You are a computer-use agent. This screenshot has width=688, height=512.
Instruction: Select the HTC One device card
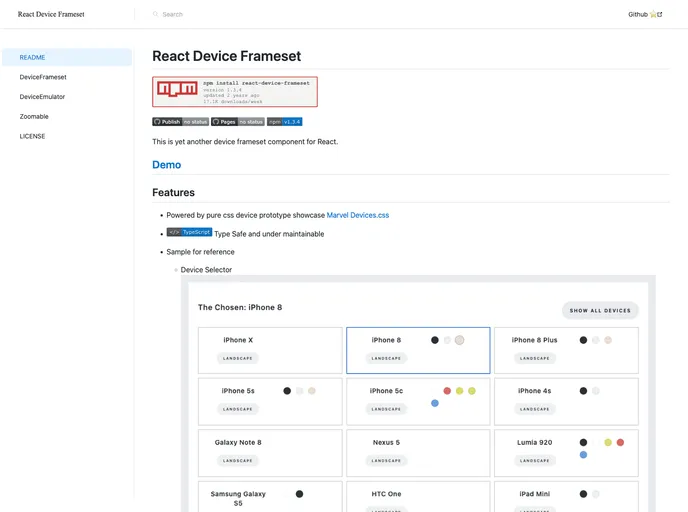418,497
